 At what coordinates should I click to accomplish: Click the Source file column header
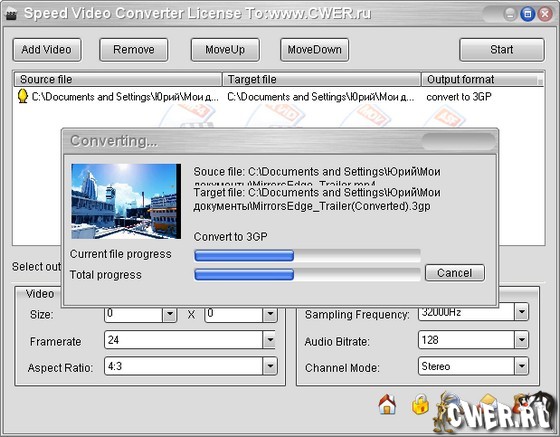point(118,79)
